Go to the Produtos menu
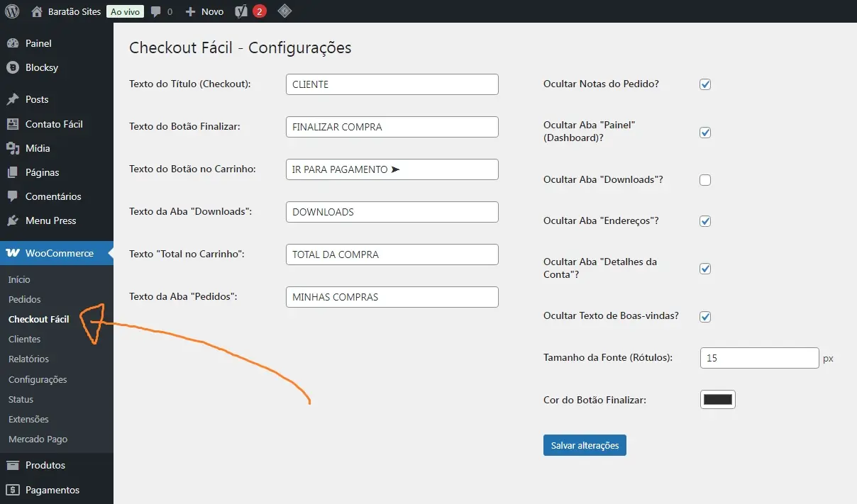 point(45,465)
